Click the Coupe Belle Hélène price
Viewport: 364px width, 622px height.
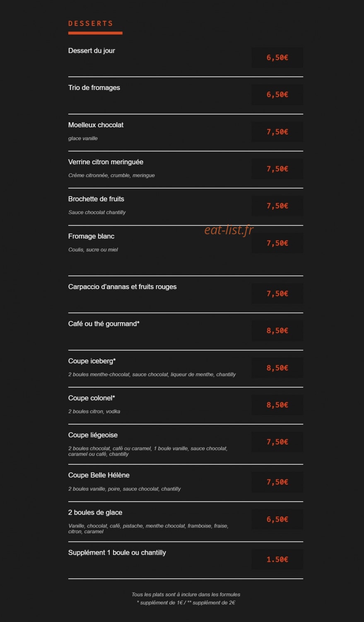[x=277, y=482]
